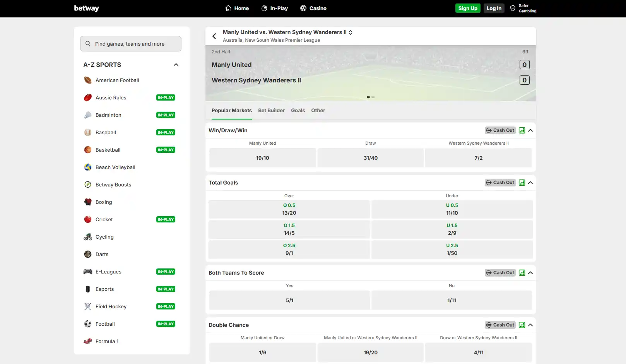Screen dimensions: 626x364
Task: Click the Find games search field
Action: click(x=131, y=44)
